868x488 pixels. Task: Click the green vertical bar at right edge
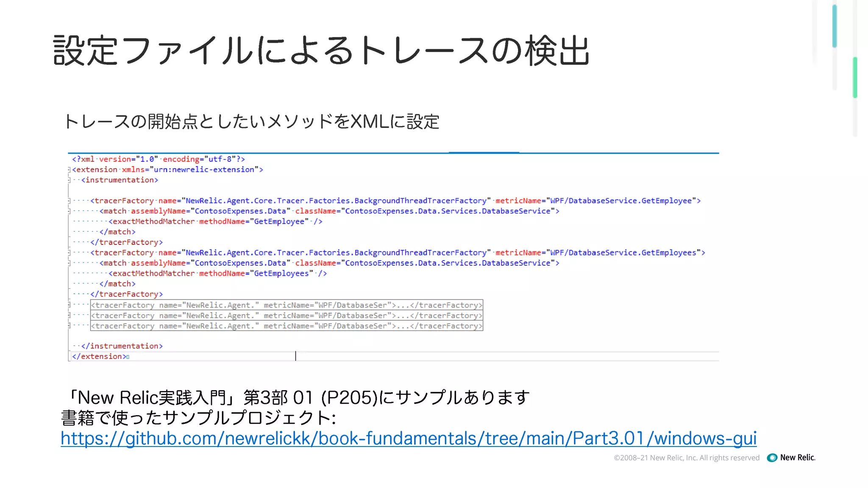[x=855, y=77]
